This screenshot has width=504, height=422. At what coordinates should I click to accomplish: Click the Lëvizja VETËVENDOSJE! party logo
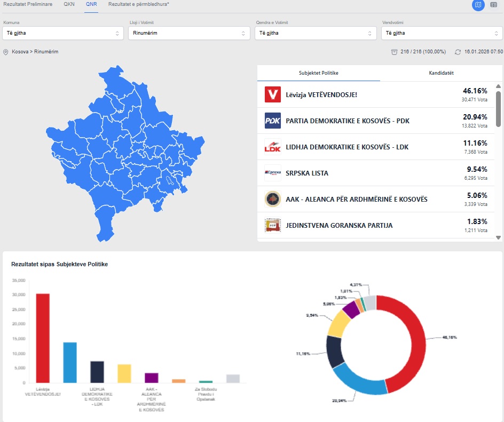pyautogui.click(x=273, y=94)
